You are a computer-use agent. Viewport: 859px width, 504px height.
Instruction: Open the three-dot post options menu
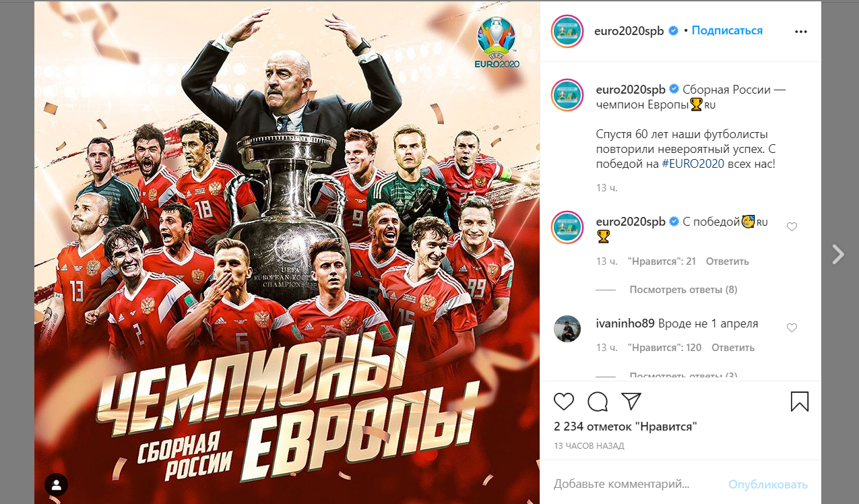[x=800, y=32]
